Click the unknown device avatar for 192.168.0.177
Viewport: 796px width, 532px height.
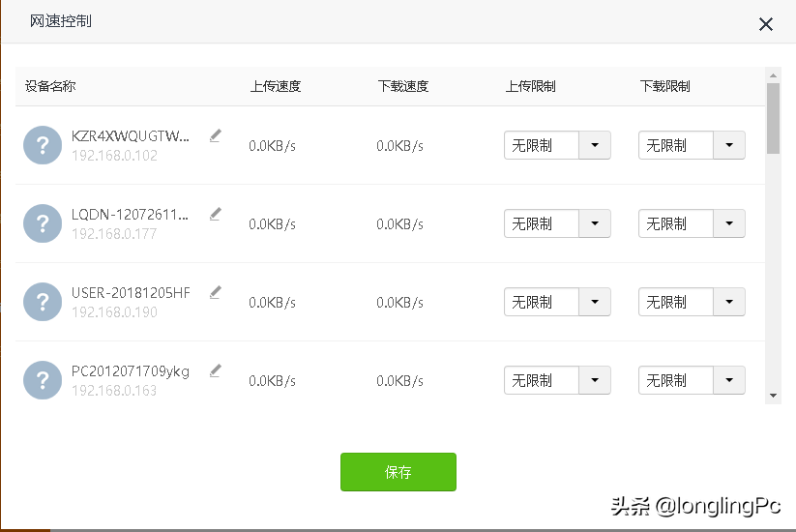click(x=43, y=223)
